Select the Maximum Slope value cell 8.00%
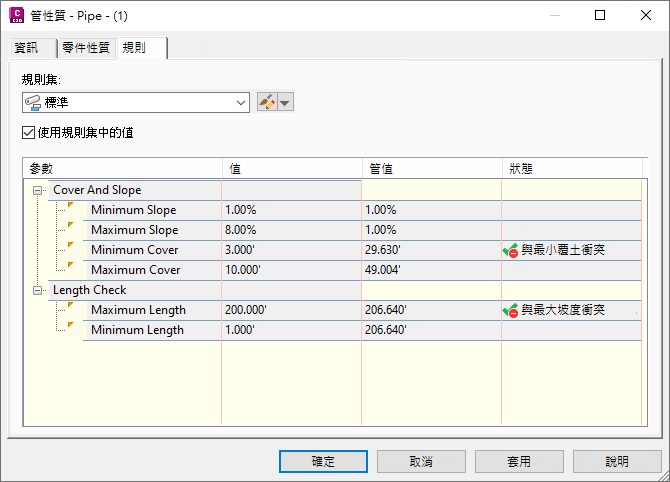 point(291,230)
